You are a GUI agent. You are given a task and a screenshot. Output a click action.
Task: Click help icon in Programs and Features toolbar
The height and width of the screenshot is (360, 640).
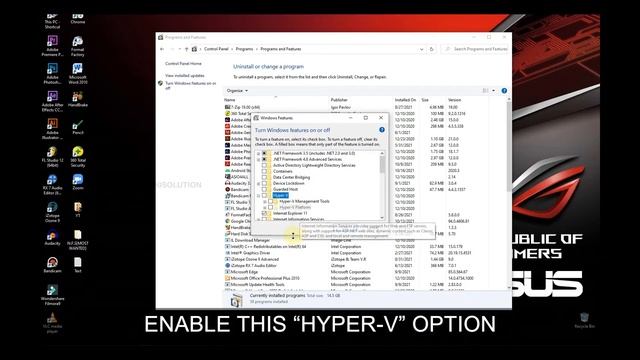(x=504, y=91)
